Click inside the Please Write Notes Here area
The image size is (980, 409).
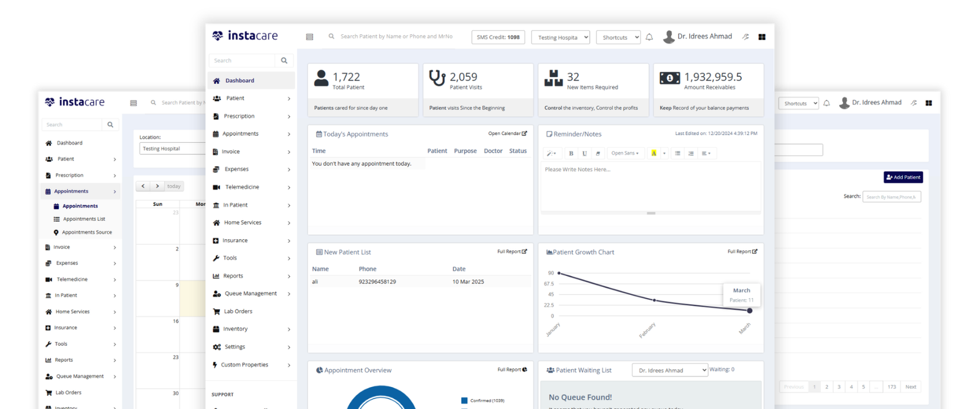(x=650, y=187)
